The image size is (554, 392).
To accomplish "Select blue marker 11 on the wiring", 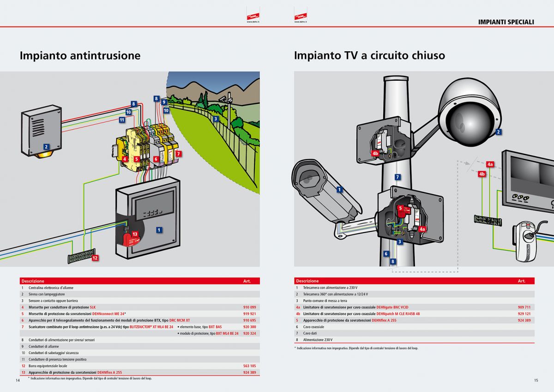I will coord(122,120).
